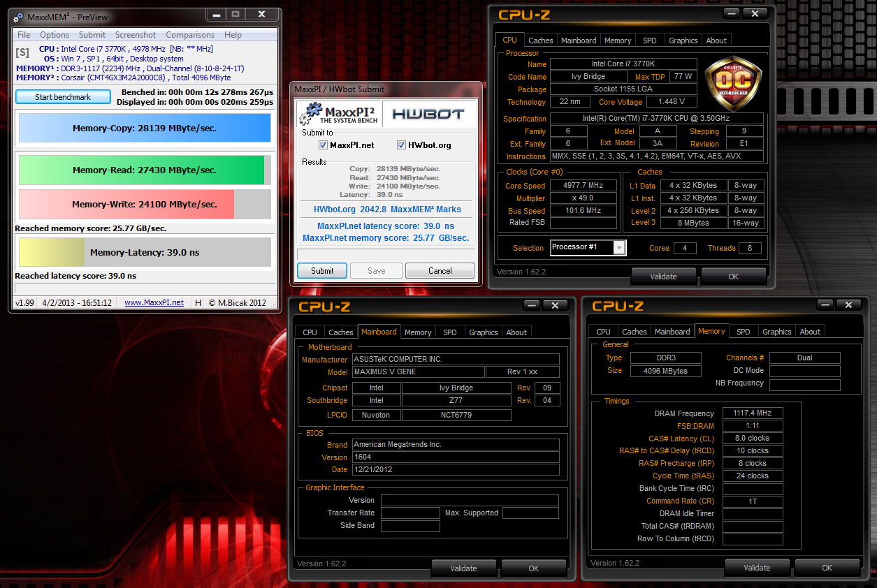
Task: Select SPD tab in Mainboard CPU-Z window
Action: pos(450,332)
